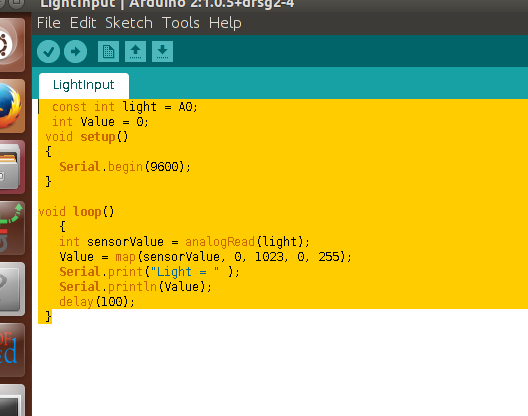This screenshot has width=528, height=416.
Task: Open the Sketch menu
Action: (129, 23)
